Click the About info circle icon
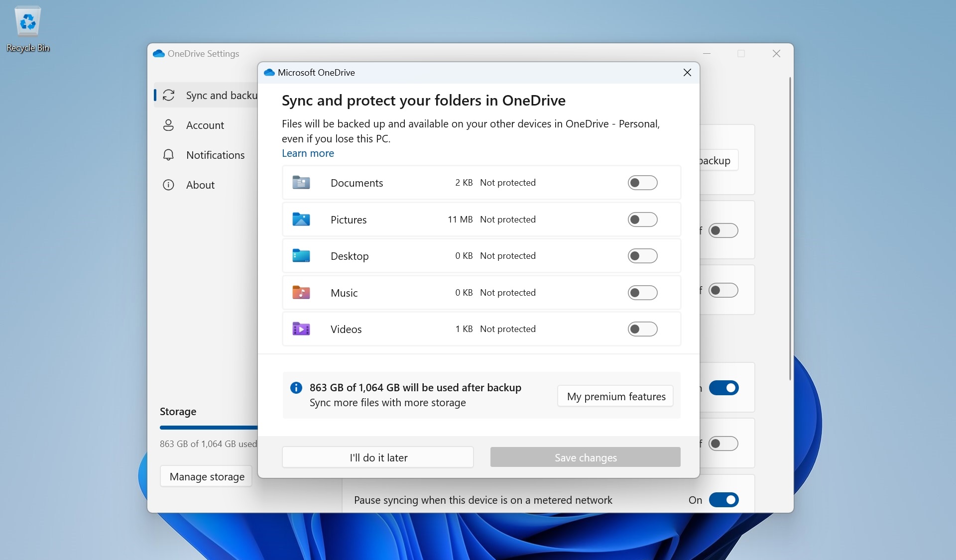 tap(168, 185)
